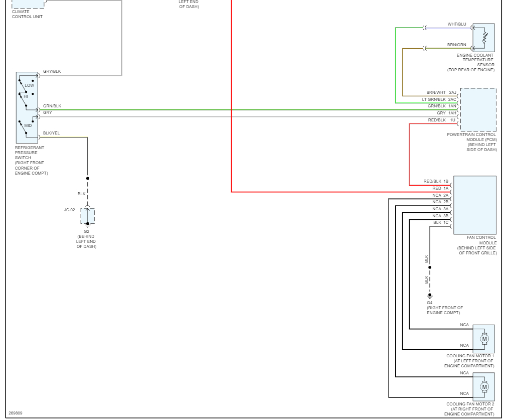Viewport: 506px width, 420px height.
Task: Click the G4 ground symbol
Action: 429,296
